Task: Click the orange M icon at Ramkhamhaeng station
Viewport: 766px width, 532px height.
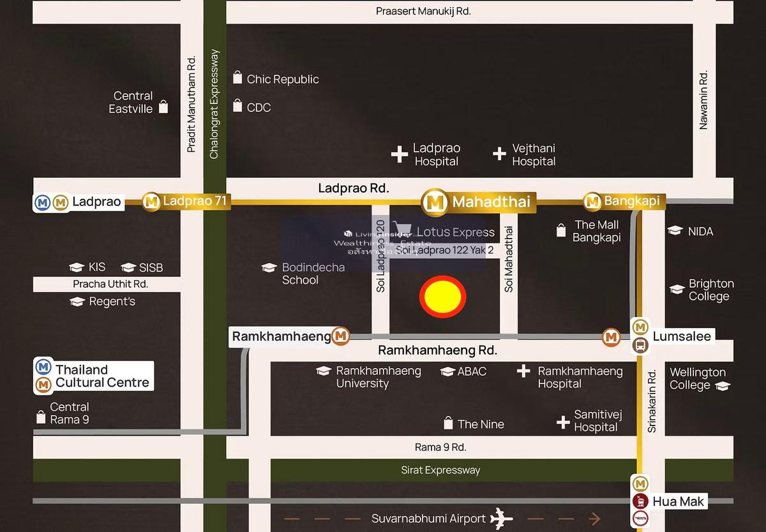Action: pos(341,336)
